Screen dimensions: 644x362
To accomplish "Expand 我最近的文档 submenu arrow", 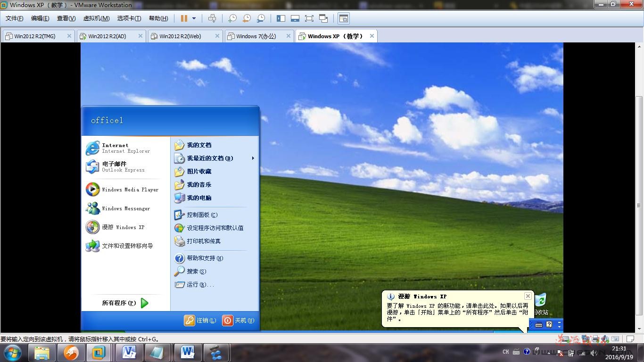I will (253, 158).
